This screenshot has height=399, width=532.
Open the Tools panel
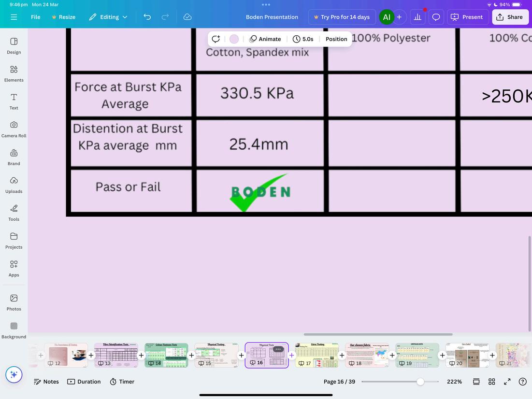click(x=14, y=213)
